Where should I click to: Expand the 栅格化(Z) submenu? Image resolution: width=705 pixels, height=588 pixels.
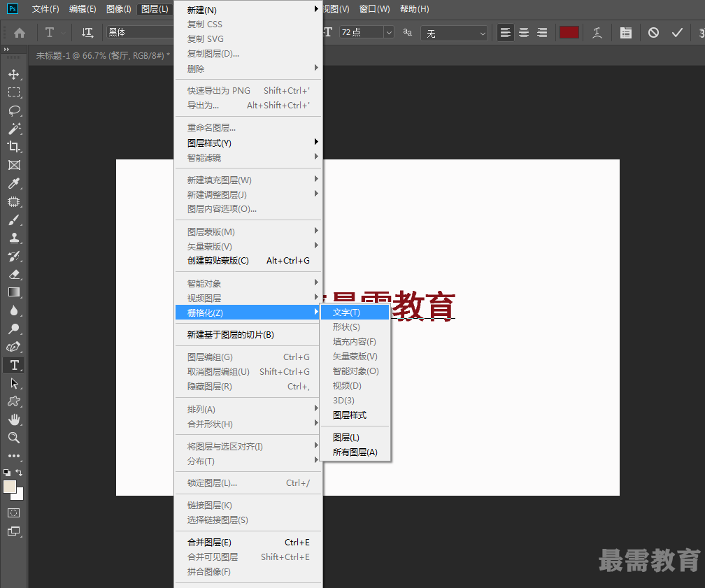(x=248, y=313)
